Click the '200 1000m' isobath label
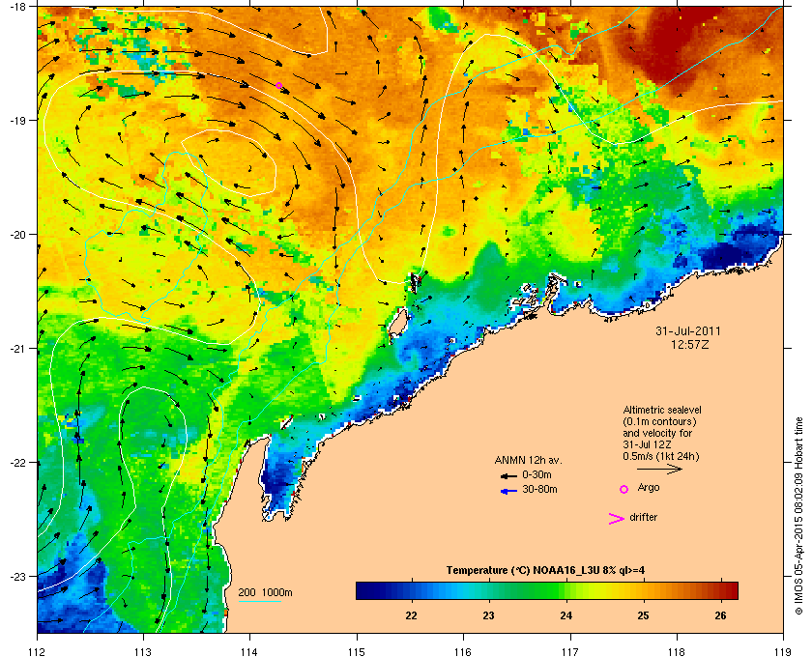The width and height of the screenshot is (812, 657). pyautogui.click(x=265, y=593)
